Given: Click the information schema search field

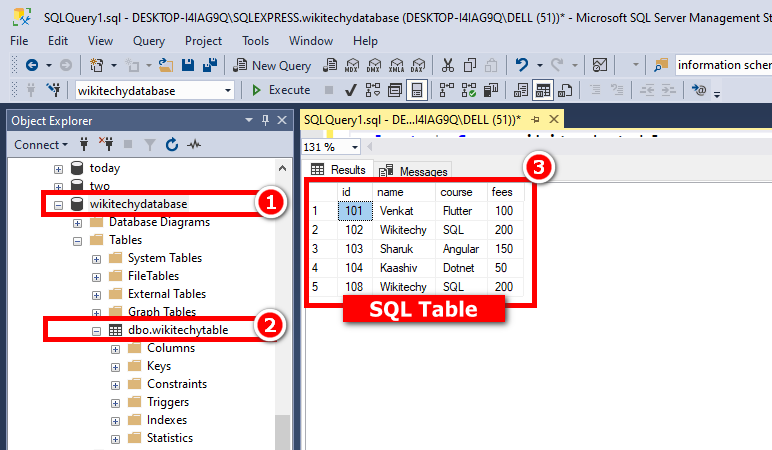Looking at the screenshot, I should point(724,65).
